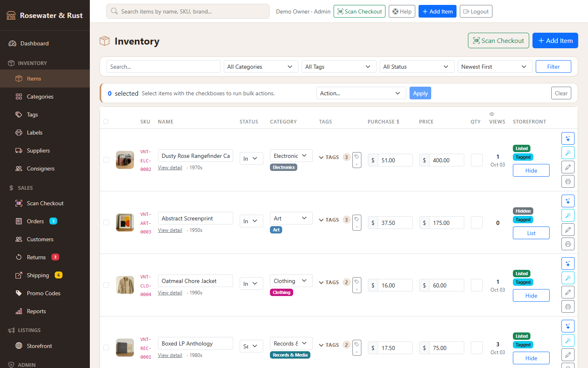The image size is (588, 368).
Task: Click the print icon for Oatmeal Chore Jacket
Action: (x=568, y=306)
